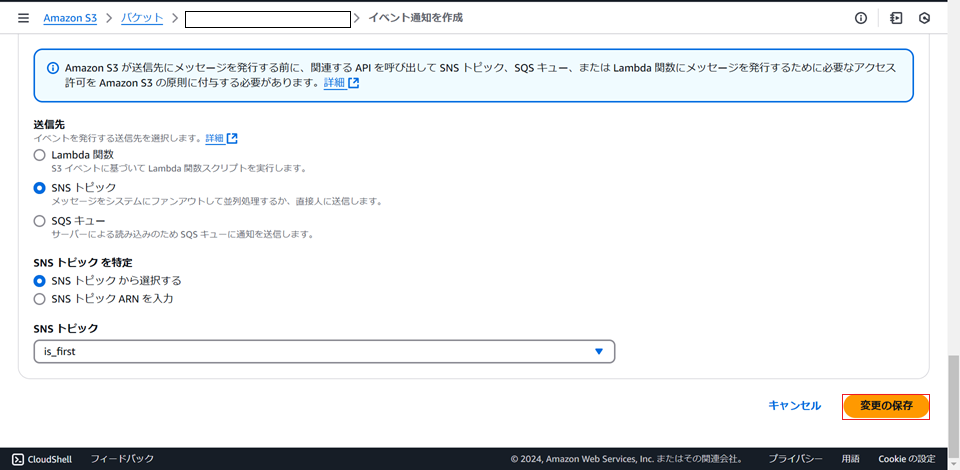Click the SNS トピックを特定 heading
The width and height of the screenshot is (960, 470).
83,263
